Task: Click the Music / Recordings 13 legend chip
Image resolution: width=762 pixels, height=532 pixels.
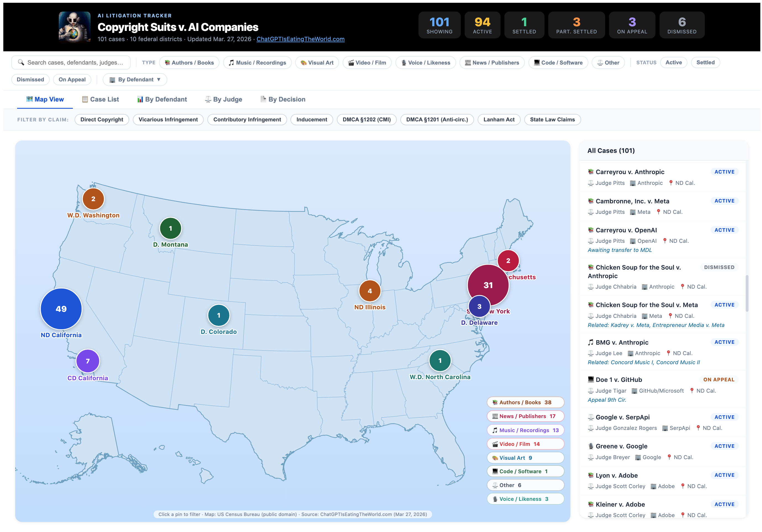Action: point(525,430)
